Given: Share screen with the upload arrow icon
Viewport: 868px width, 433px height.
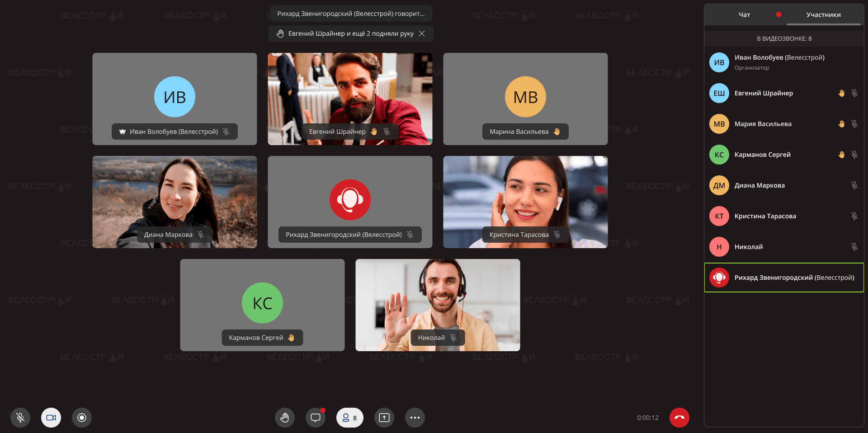Looking at the screenshot, I should coord(384,418).
